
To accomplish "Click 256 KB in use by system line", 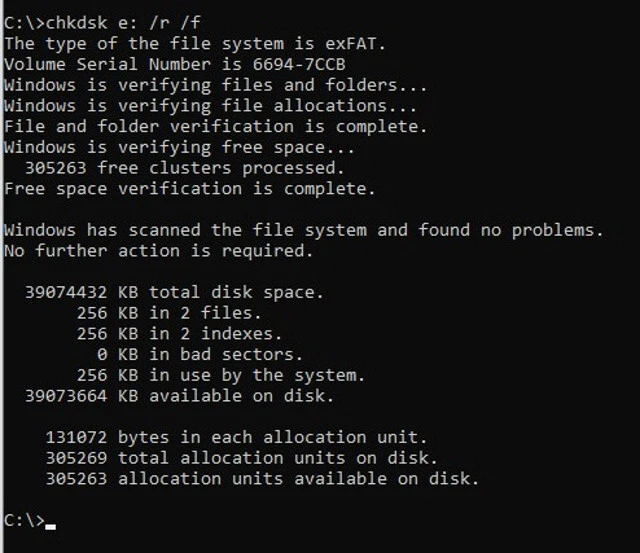I will (x=220, y=375).
